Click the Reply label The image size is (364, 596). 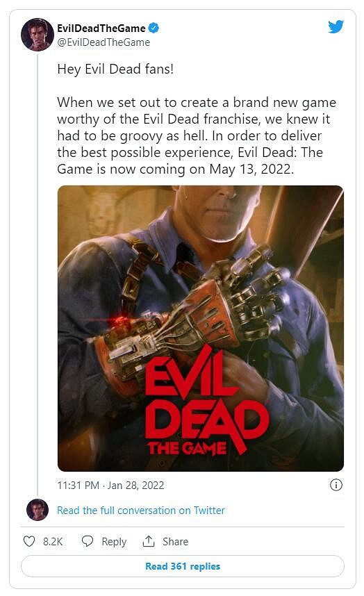[x=114, y=542]
